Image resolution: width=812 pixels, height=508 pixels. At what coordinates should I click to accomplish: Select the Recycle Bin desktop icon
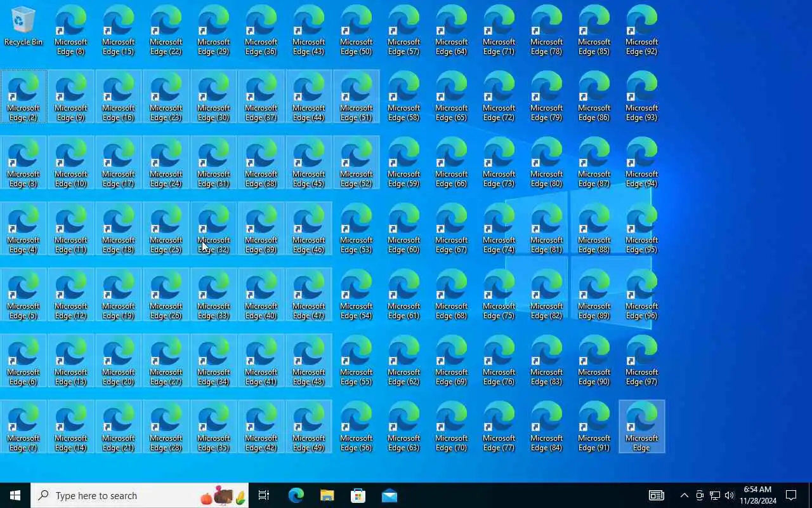pyautogui.click(x=23, y=27)
